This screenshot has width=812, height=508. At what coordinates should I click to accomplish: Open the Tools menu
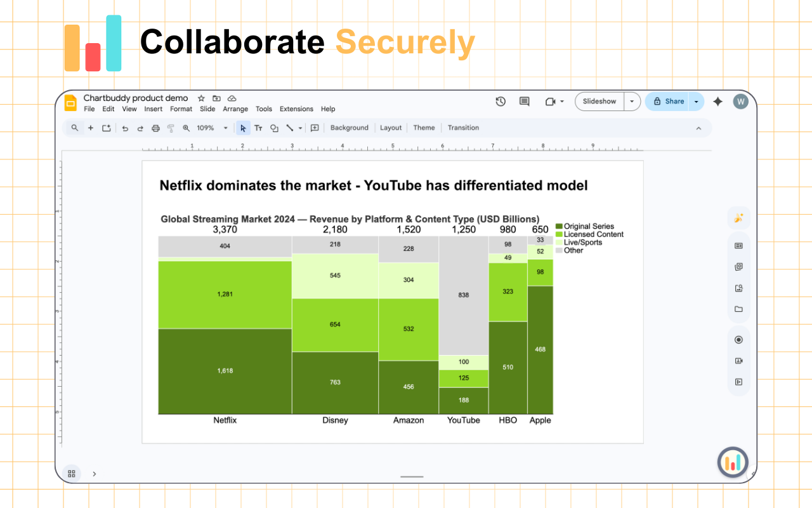tap(264, 109)
